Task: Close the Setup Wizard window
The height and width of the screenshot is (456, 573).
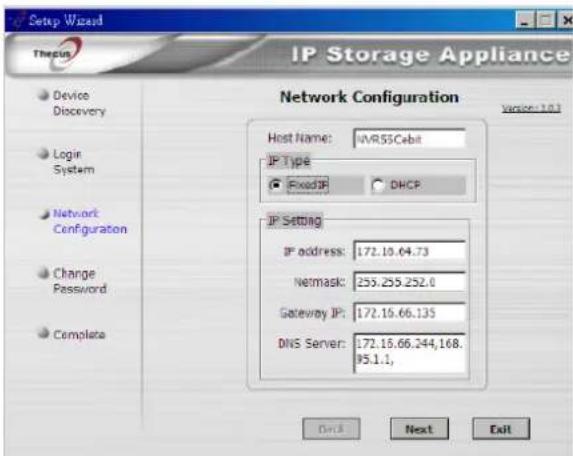Action: coord(565,20)
